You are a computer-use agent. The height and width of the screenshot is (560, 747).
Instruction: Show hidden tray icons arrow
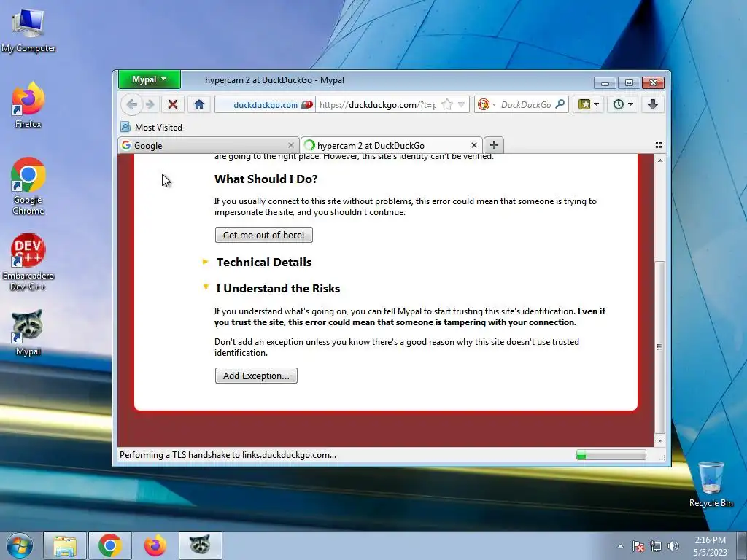click(620, 546)
